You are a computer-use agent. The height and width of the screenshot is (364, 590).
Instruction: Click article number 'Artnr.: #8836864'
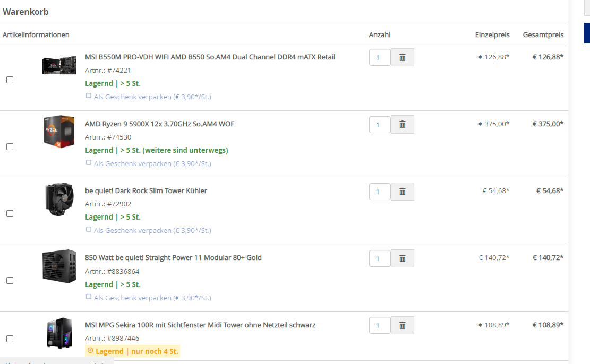[112, 271]
